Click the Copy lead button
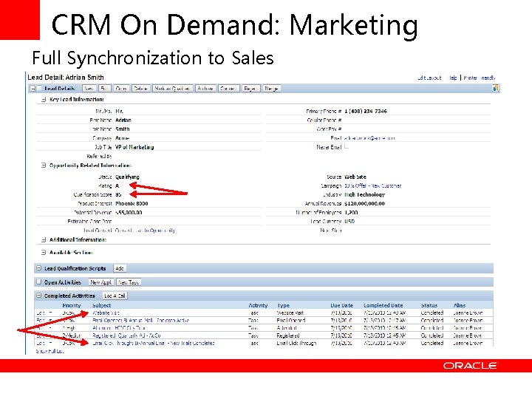The width and height of the screenshot is (532, 399). 121,89
